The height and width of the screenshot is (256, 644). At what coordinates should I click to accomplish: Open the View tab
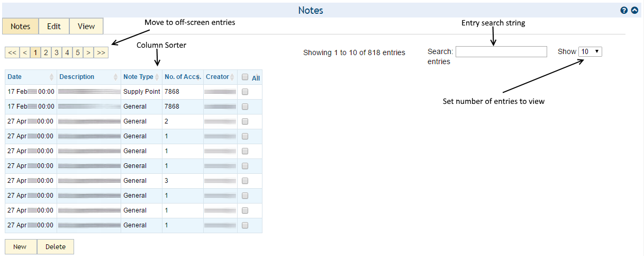[86, 27]
